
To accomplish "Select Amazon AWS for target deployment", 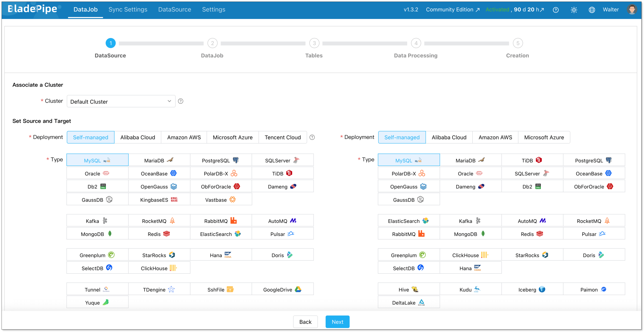I will 495,137.
